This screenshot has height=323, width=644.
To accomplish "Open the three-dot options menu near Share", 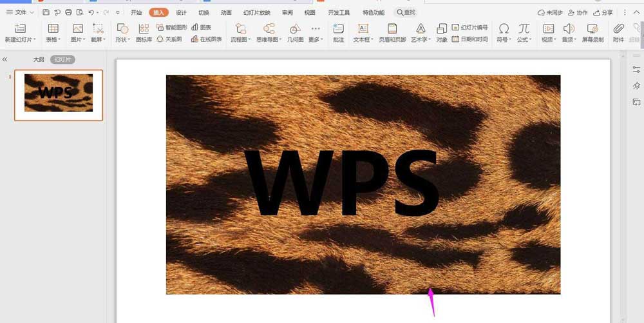I will click(625, 12).
